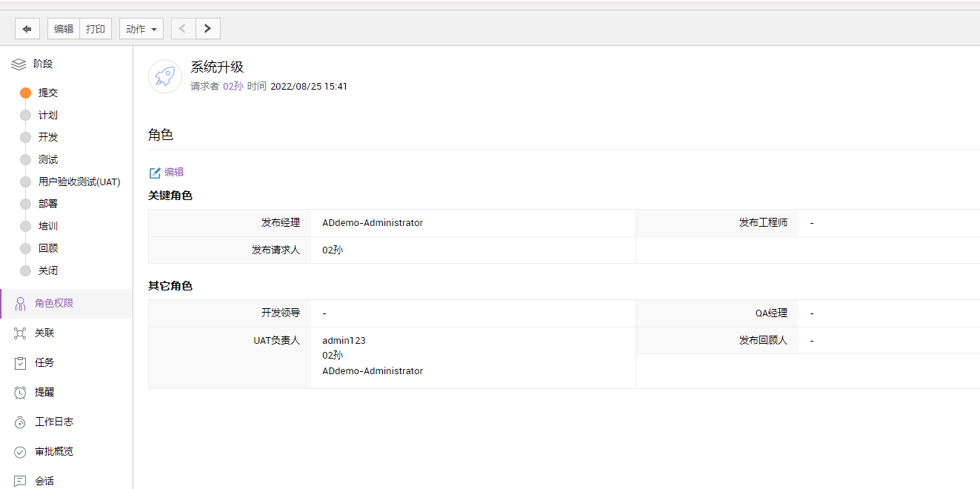Expand the 动作 dropdown menu
The width and height of the screenshot is (980, 489).
[x=141, y=29]
